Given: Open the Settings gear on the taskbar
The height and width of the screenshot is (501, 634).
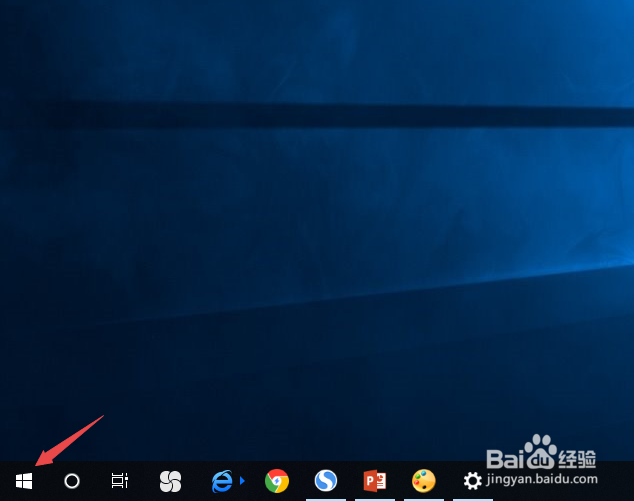Looking at the screenshot, I should tap(473, 481).
